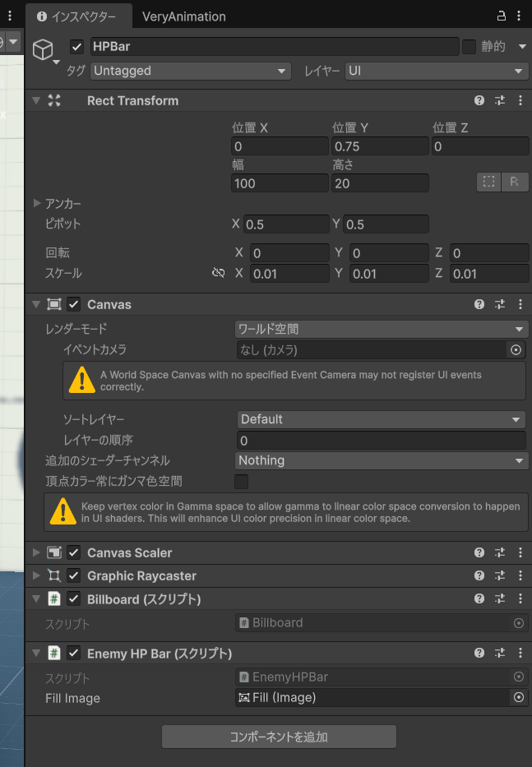Open the render mode ワールド空間 dropdown
Image resolution: width=532 pixels, height=767 pixels.
click(381, 329)
